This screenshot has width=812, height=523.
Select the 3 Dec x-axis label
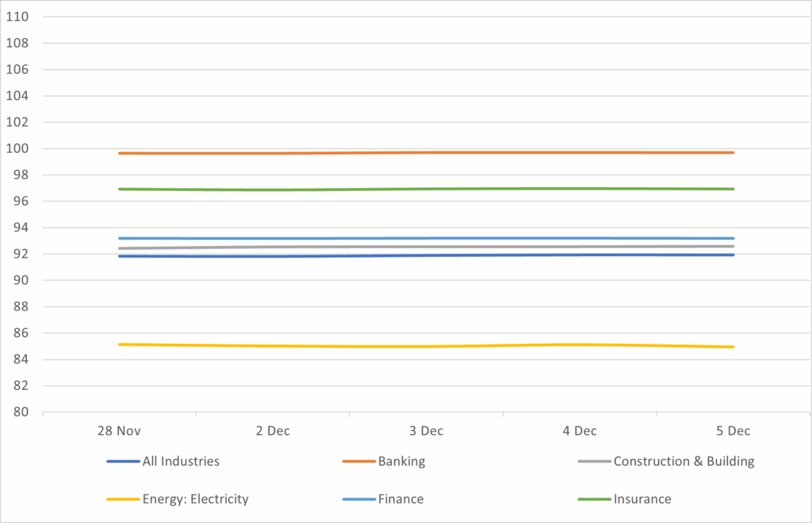[x=426, y=431]
